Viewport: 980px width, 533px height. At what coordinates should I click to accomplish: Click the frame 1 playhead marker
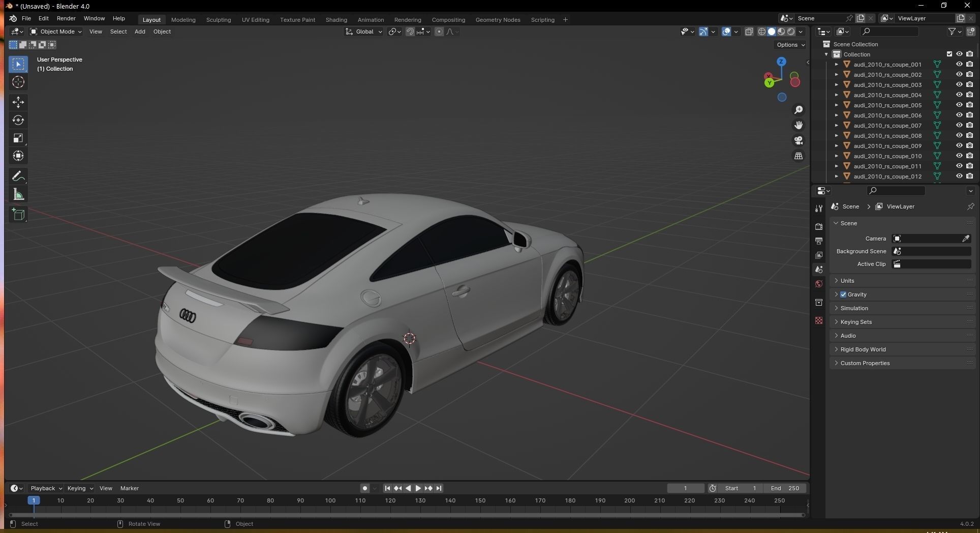34,500
